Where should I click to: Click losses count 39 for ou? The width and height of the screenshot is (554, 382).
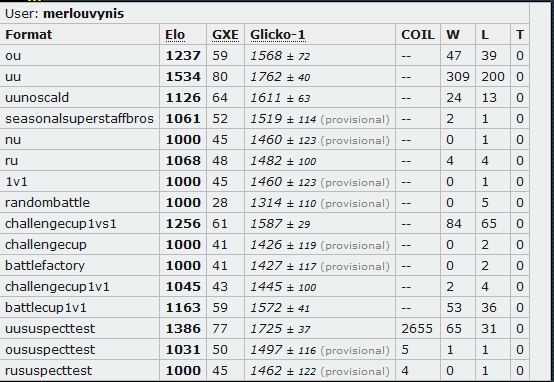click(x=489, y=56)
